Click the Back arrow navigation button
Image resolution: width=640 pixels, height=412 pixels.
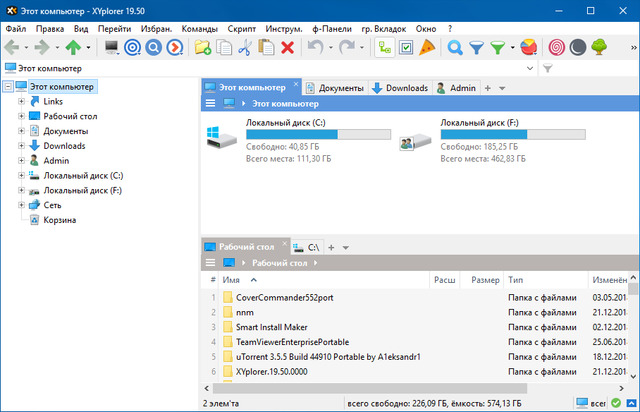tap(12, 47)
